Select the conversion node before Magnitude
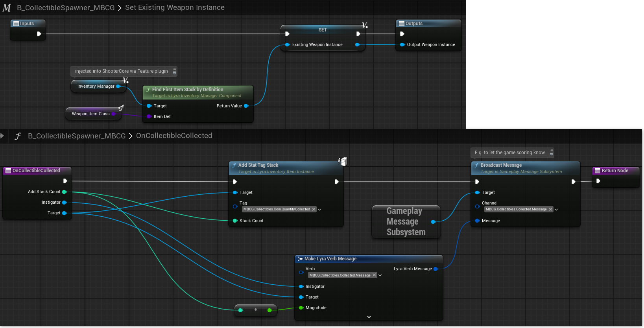Viewport: 644px width, 328px height. (255, 310)
